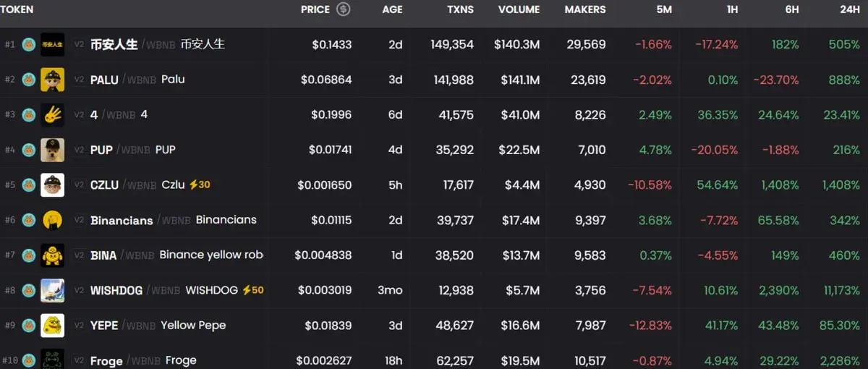This screenshot has height=369, width=868.
Task: Click the BINA yellow robot icon
Action: pos(52,255)
